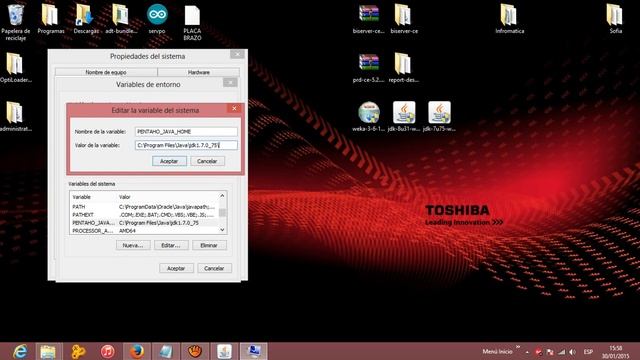
Task: Switch to System Properties taskbar item
Action: pyautogui.click(x=253, y=351)
